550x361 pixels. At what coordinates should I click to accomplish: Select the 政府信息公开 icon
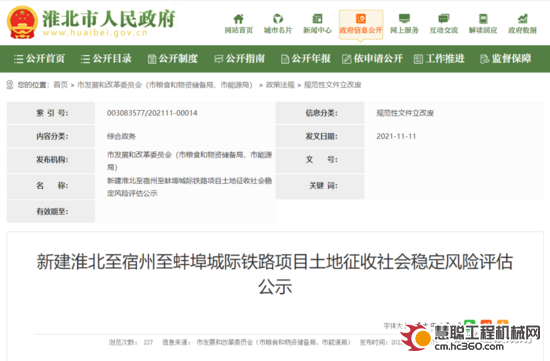coord(361,19)
